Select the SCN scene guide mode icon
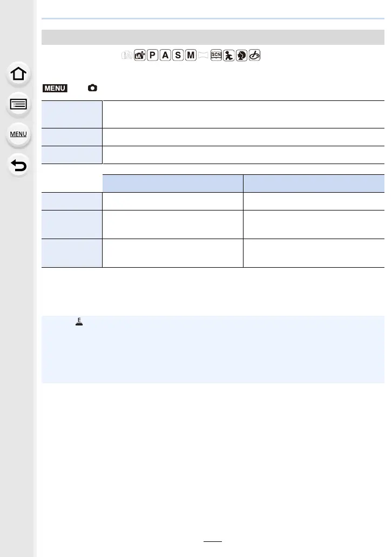The image size is (392, 557). click(x=216, y=55)
